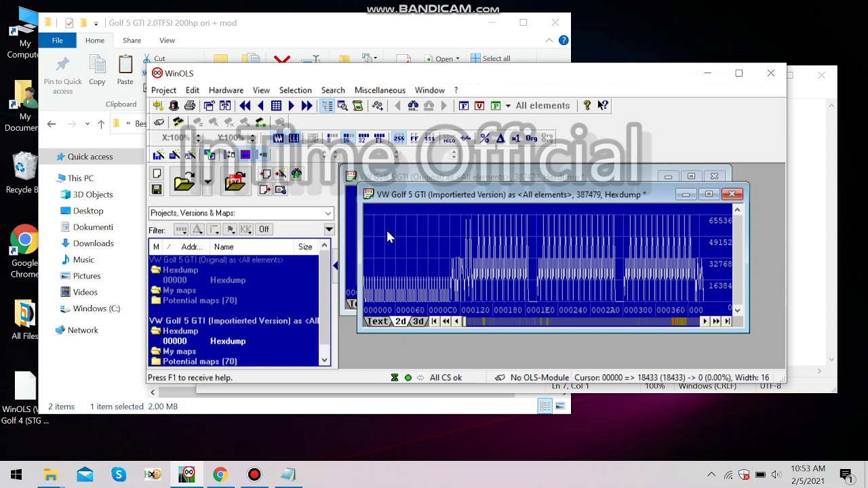This screenshot has height=488, width=868.
Task: Jump to last map with double-right arrows
Action: click(x=307, y=106)
